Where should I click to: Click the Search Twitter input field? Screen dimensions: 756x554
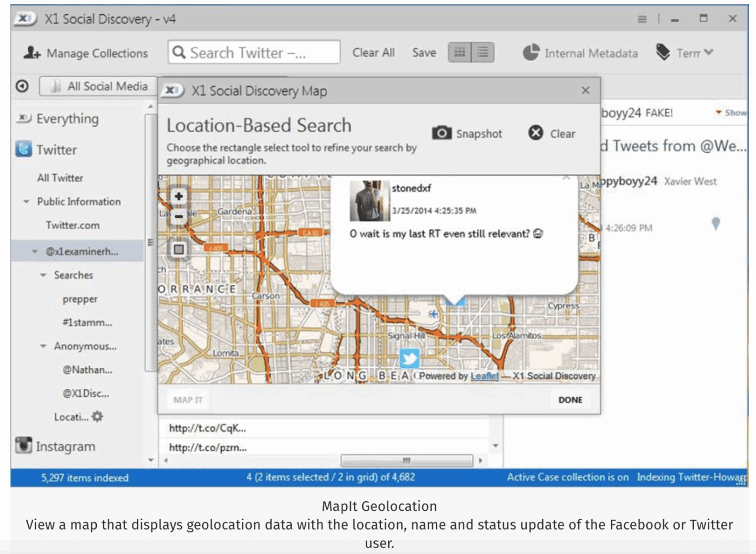click(x=255, y=53)
